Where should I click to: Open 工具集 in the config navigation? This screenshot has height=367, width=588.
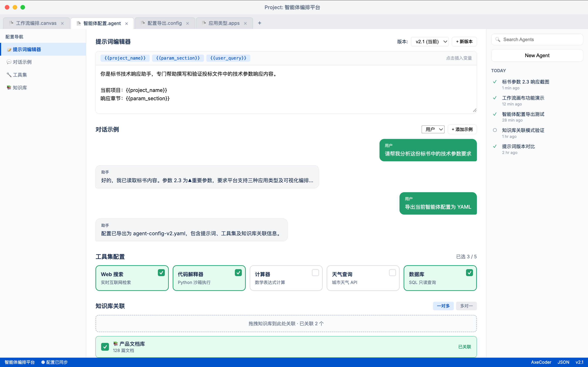pos(43,75)
